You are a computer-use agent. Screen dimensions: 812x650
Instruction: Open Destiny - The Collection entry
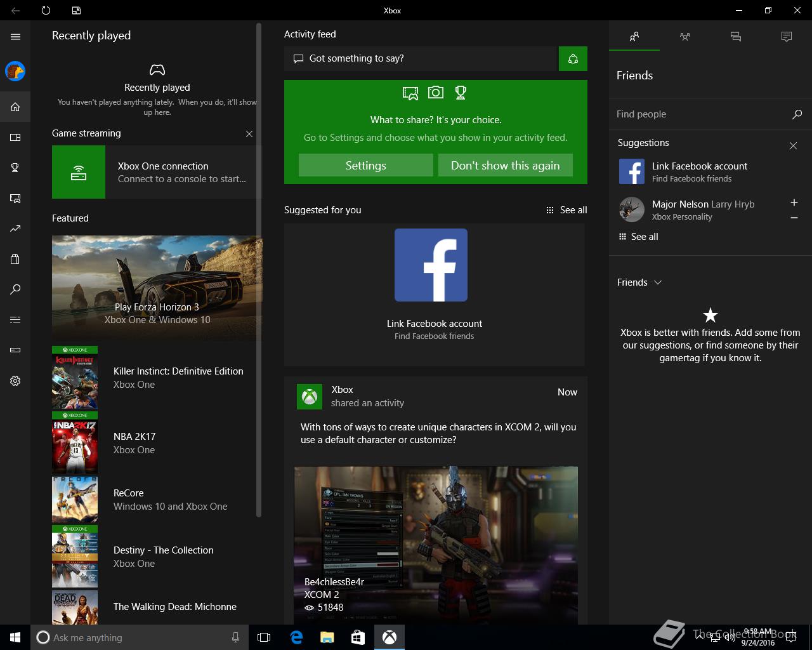(157, 557)
